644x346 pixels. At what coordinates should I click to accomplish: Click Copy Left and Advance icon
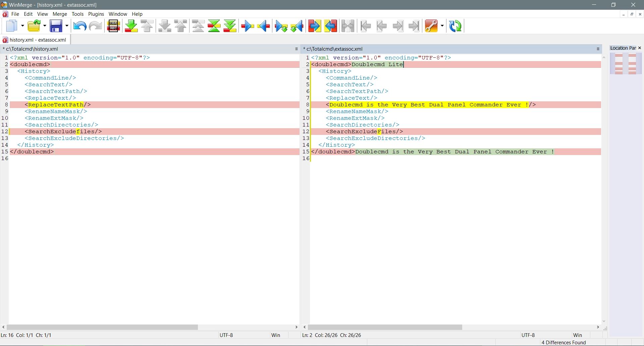click(x=297, y=26)
